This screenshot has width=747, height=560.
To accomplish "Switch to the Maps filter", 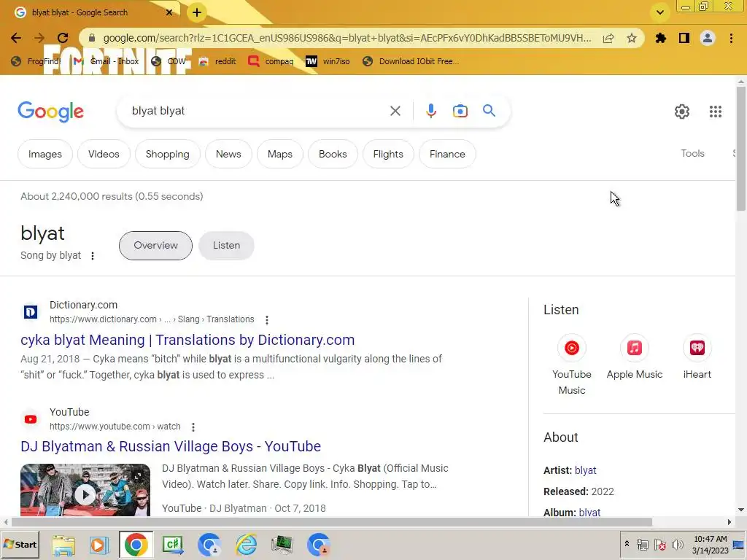I will pos(279,154).
